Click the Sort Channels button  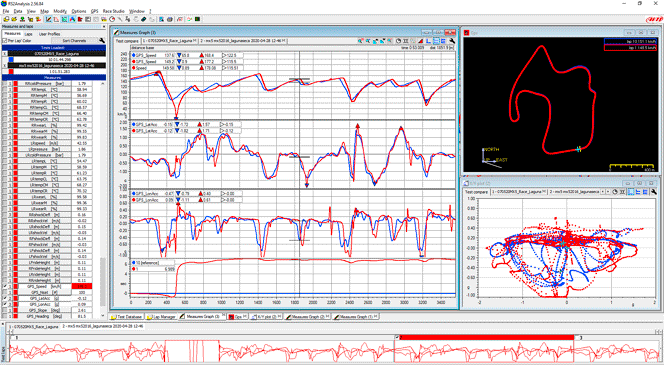pos(75,41)
